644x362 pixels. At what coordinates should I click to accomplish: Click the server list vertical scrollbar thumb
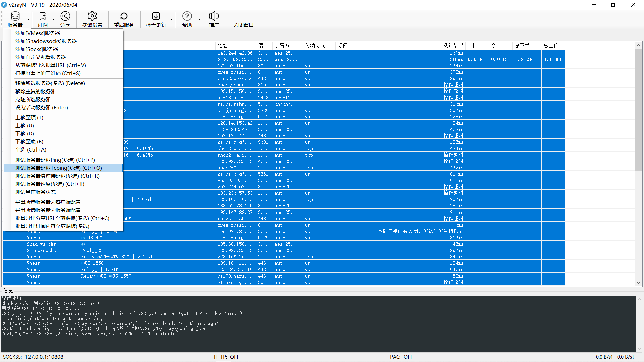coord(638,110)
